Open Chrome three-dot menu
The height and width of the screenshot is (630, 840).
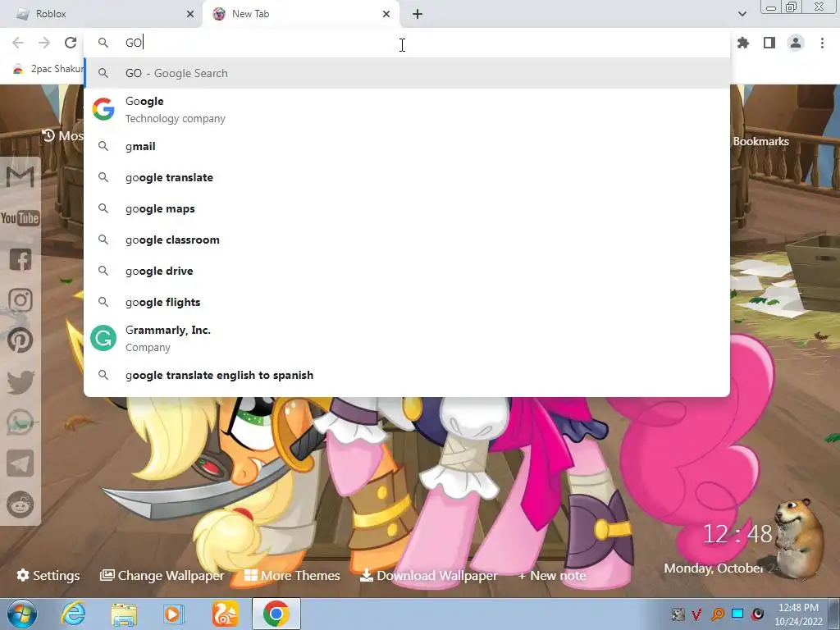click(822, 43)
